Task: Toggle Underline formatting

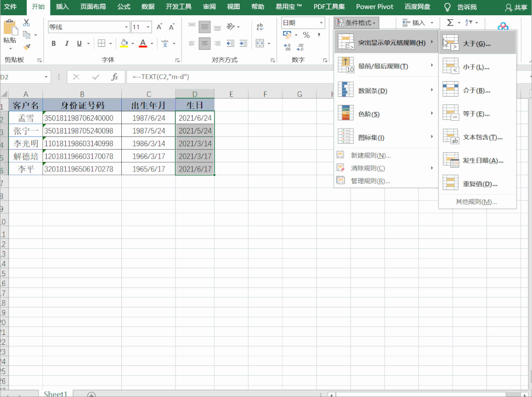Action: pos(79,43)
